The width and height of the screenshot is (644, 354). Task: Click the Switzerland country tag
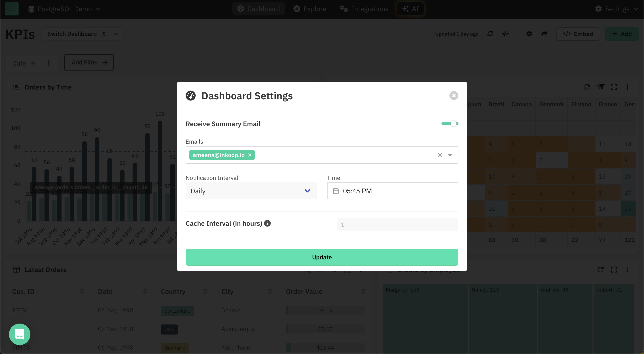177,311
